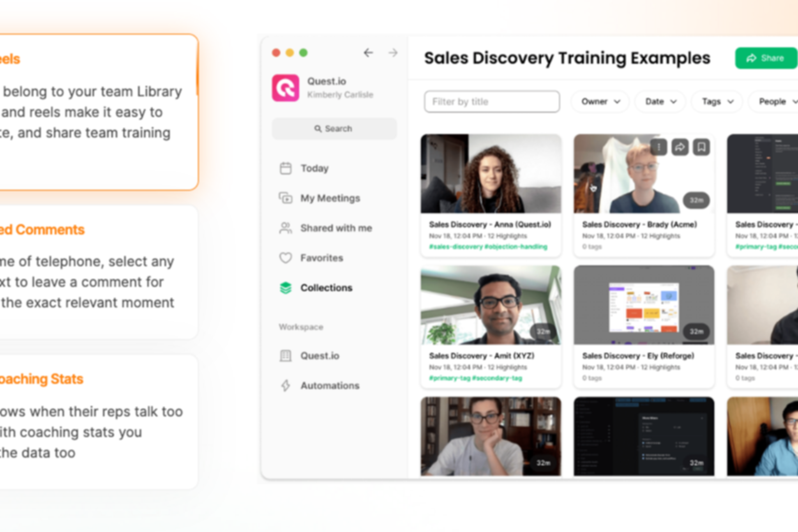Click "0 tags" on Ely's card
Image resolution: width=798 pixels, height=532 pixels.
pos(592,378)
